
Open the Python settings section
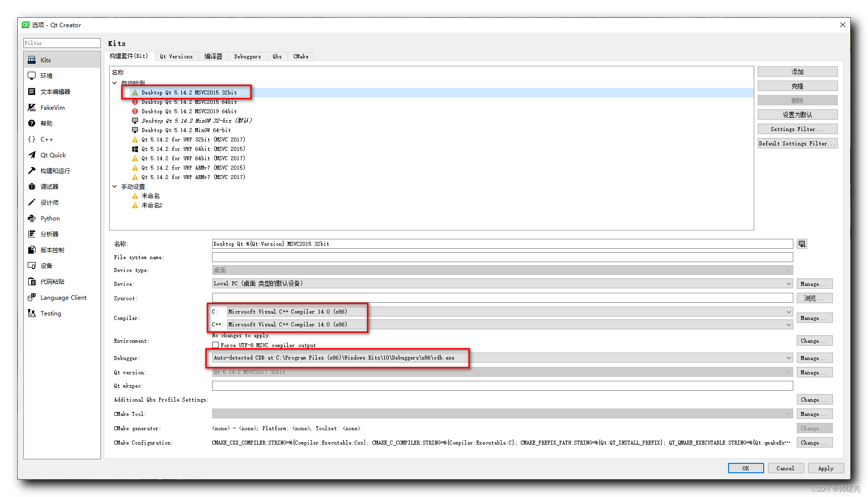pos(49,218)
